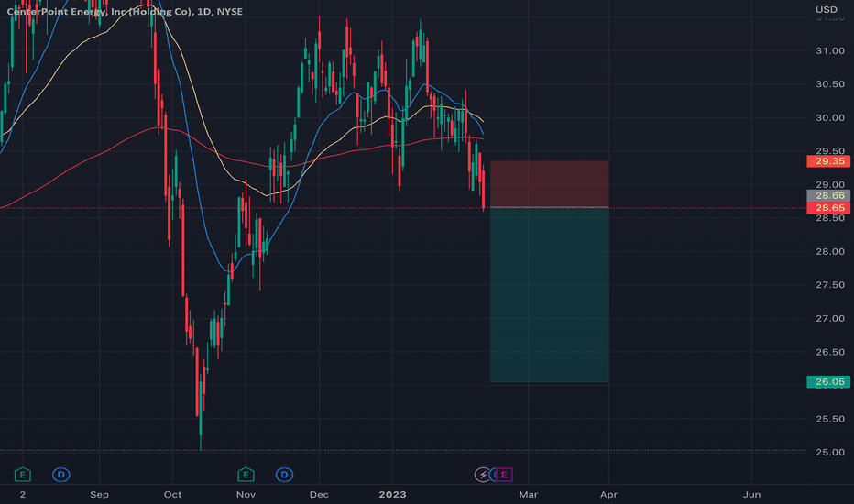The width and height of the screenshot is (854, 504).
Task: Click the Apr label on time axis
Action: [609, 495]
